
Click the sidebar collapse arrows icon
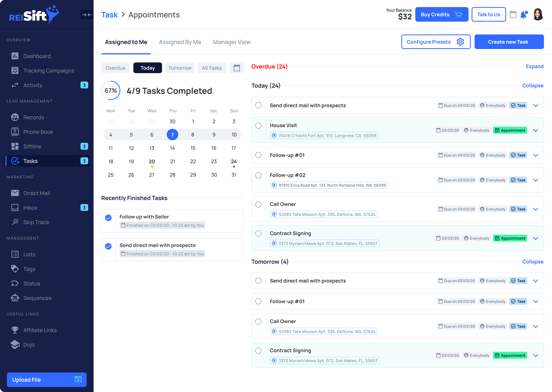pyautogui.click(x=87, y=15)
